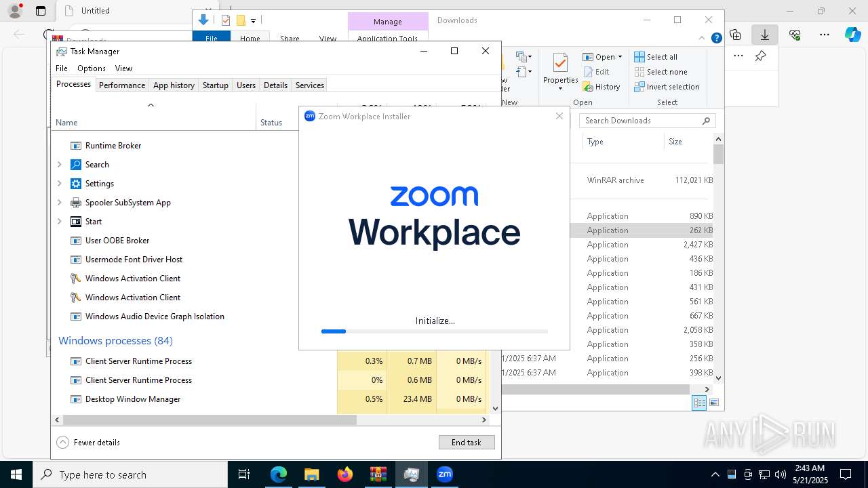Open Edge Downloads toolbar icon

765,35
